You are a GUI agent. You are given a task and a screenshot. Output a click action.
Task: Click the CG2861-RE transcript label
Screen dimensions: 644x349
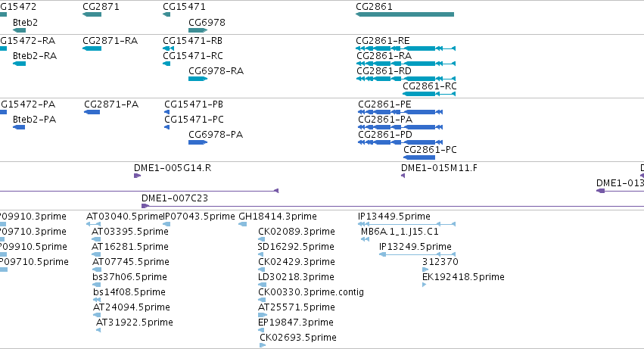click(x=383, y=41)
